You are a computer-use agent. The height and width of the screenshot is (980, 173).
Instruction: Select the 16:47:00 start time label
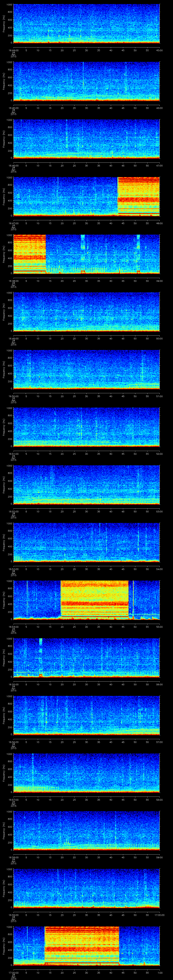[x=14, y=223]
